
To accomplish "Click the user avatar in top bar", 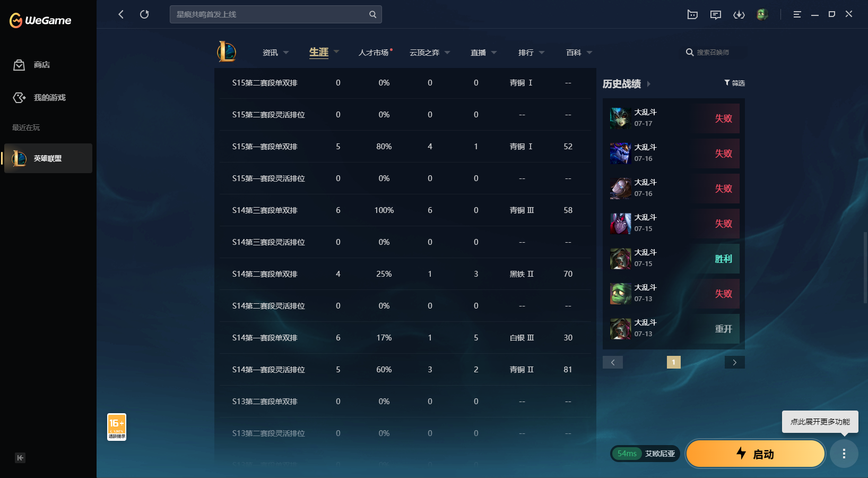I will coord(762,14).
